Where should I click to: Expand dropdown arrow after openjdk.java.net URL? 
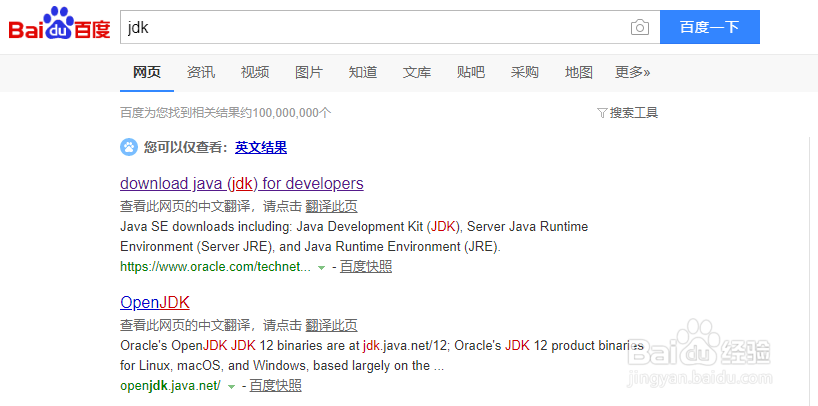click(231, 386)
